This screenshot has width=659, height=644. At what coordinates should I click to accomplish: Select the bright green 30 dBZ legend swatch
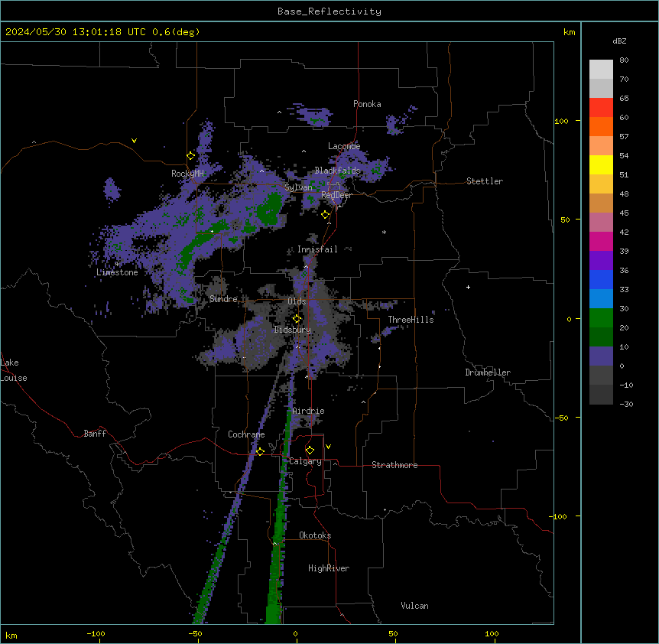601,318
